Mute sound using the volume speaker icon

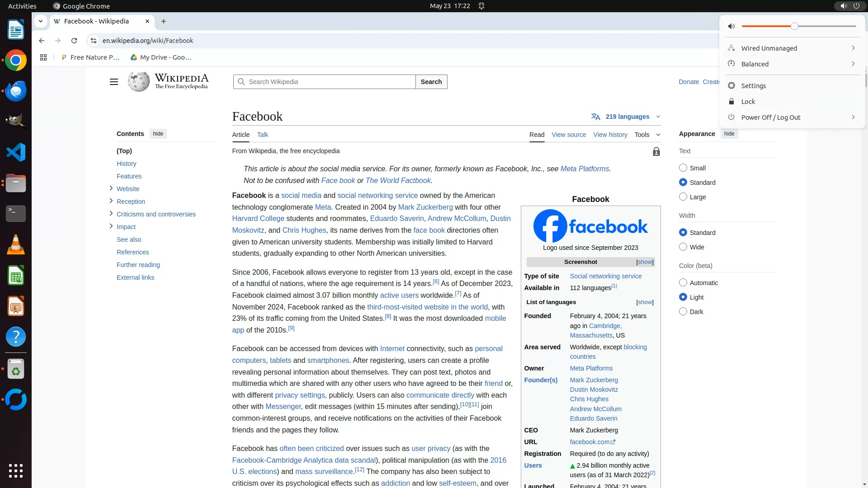731,26
